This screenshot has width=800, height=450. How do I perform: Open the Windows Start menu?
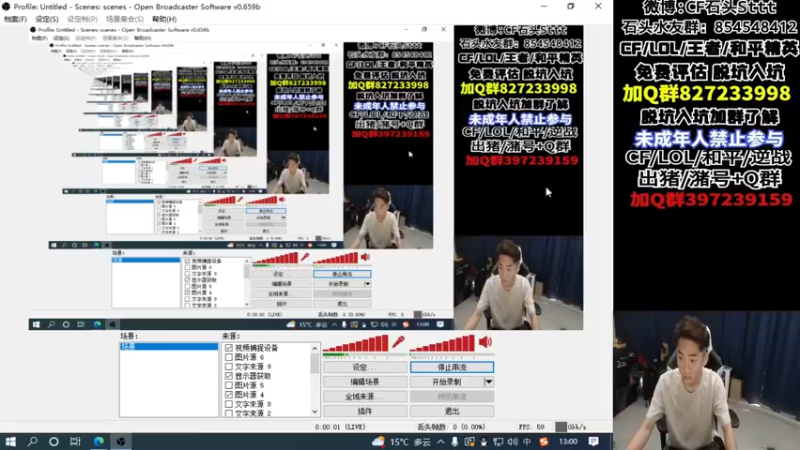pyautogui.click(x=10, y=441)
